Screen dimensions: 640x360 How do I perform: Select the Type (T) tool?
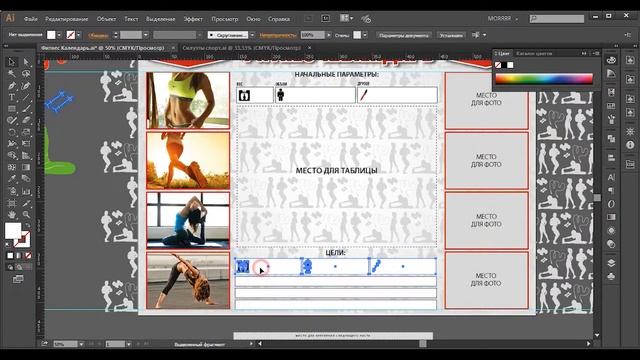click(x=11, y=97)
